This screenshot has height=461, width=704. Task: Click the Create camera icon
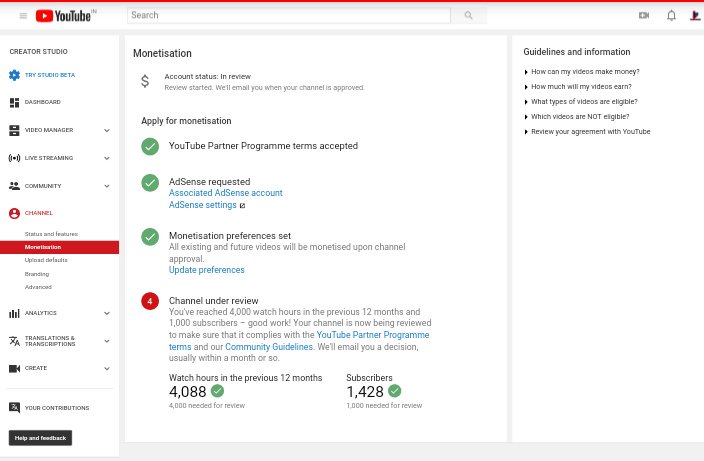tap(14, 369)
